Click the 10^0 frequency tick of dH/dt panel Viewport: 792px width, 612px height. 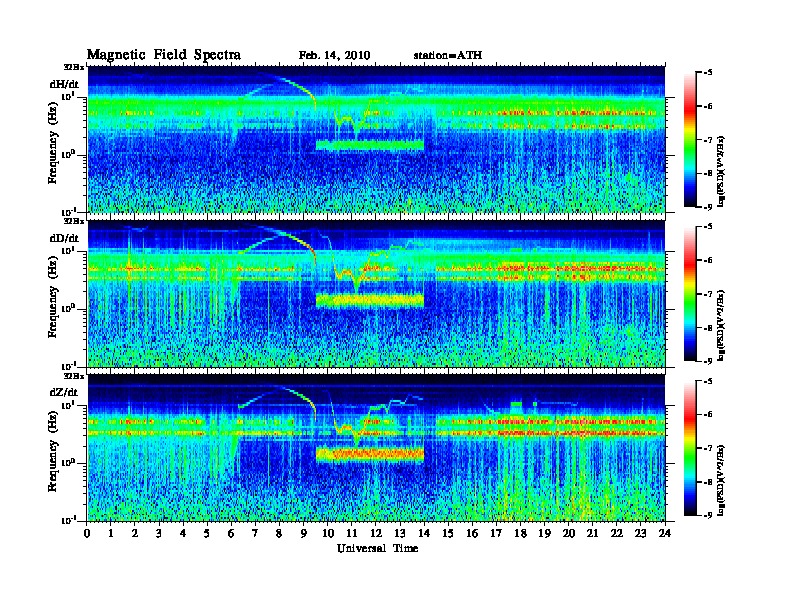(x=68, y=154)
